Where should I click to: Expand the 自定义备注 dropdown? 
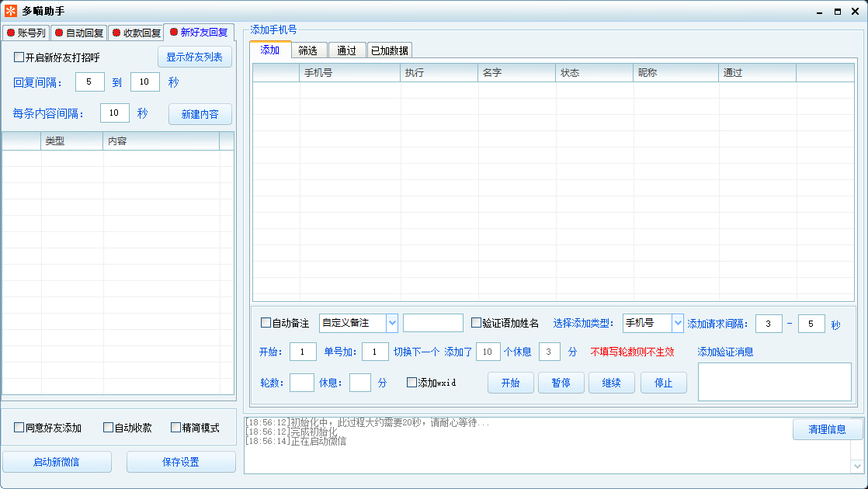click(x=391, y=323)
